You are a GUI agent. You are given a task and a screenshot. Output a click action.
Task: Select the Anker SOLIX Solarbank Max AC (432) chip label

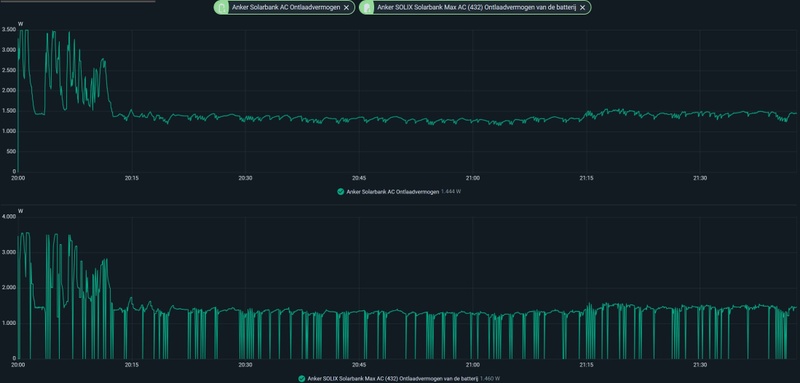tap(477, 8)
